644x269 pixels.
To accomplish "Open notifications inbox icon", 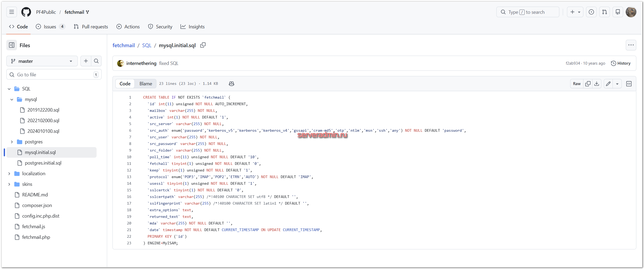I will [x=618, y=12].
